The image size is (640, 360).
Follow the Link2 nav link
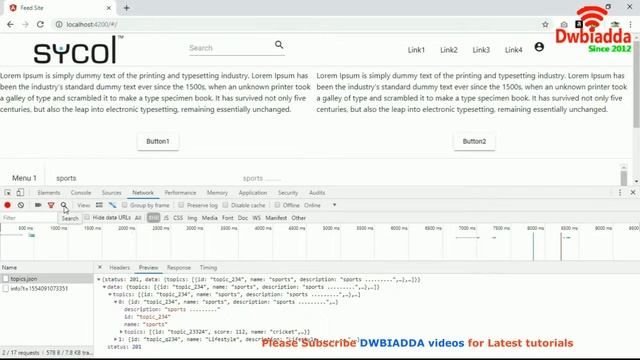[x=449, y=50]
